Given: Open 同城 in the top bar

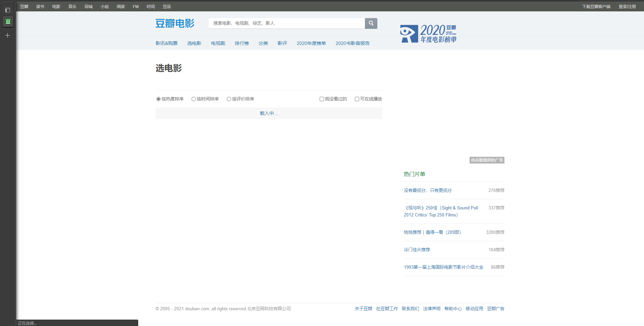Looking at the screenshot, I should pyautogui.click(x=89, y=6).
